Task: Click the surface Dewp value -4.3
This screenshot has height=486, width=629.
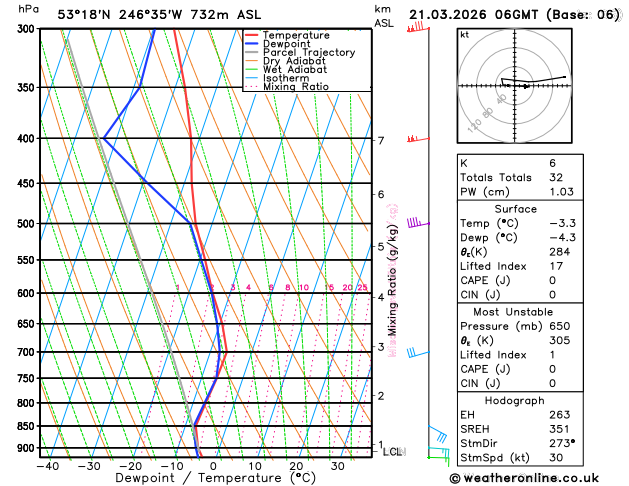Action: coord(562,237)
